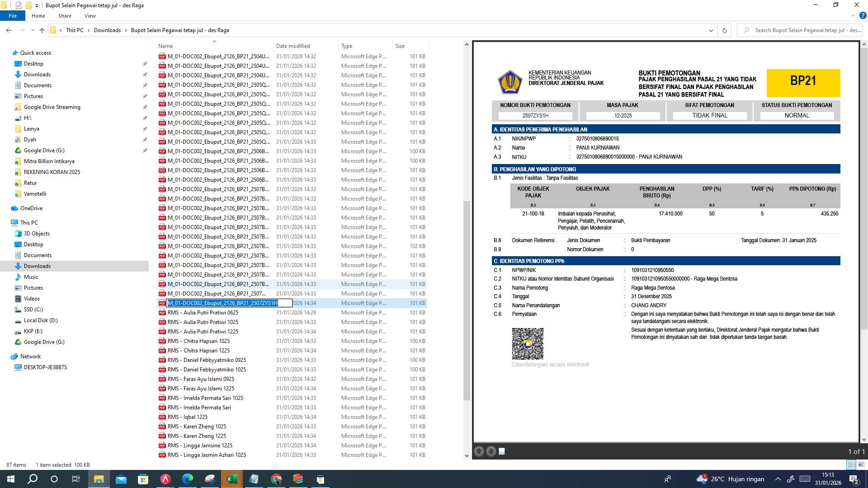
Task: Navigate up to the Downloads folder
Action: (42, 30)
